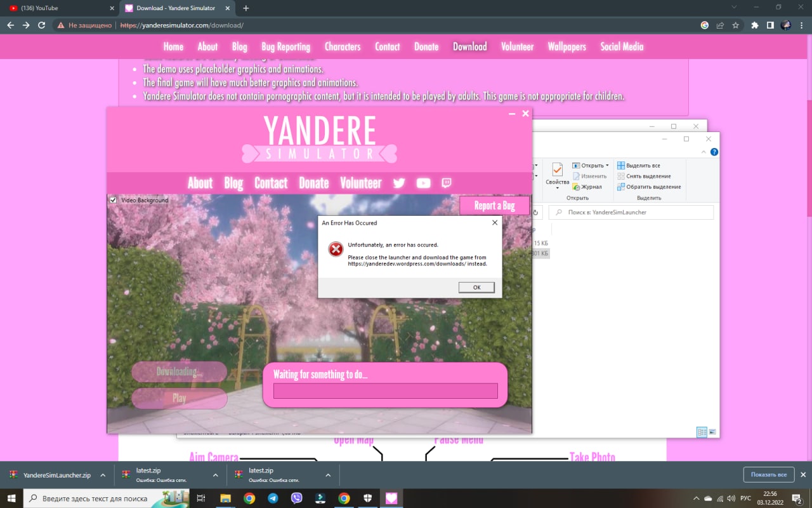Viewport: 812px width, 508px height.
Task: Click OK in the error dialog
Action: 476,287
